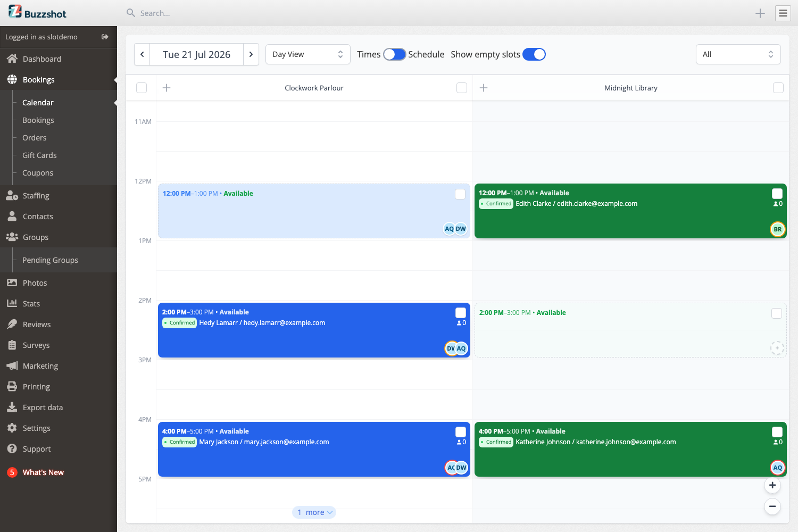The width and height of the screenshot is (798, 532).
Task: Assign staff on empty 2:00 PM Midnight Library slot
Action: 777,348
